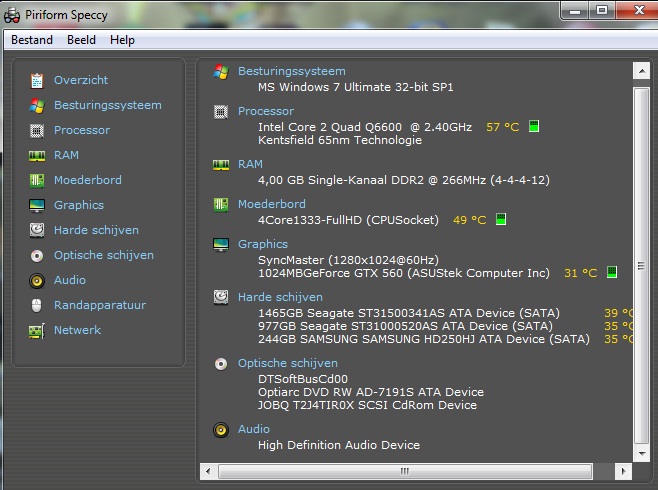Screen dimensions: 658x490
Task: Go to Harde schijven in sidebar
Action: 96,230
